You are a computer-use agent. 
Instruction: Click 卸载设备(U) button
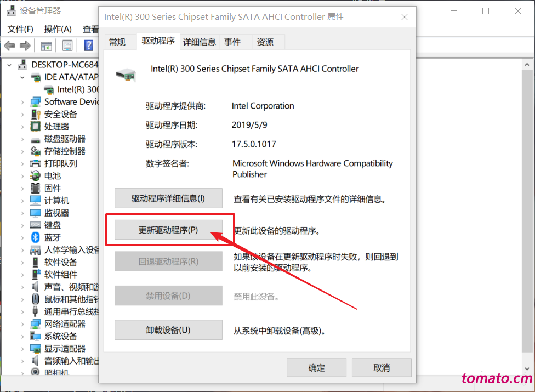tap(168, 330)
